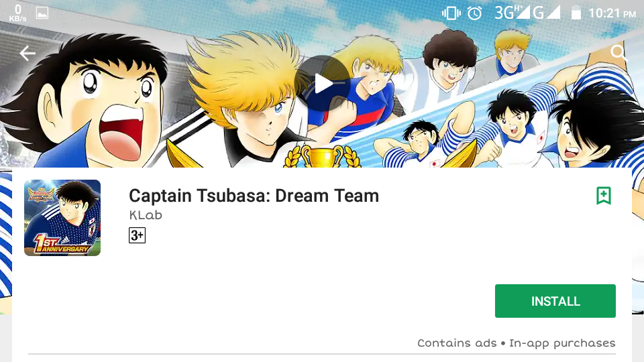The image size is (644, 362).
Task: Tap the Contains ads notice text
Action: (457, 343)
